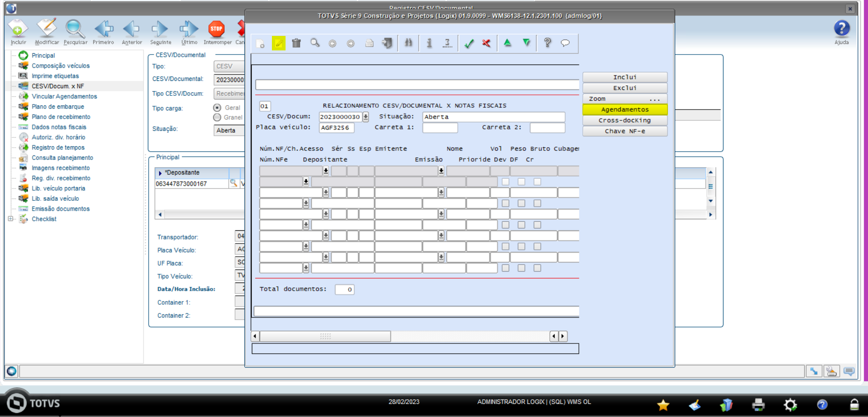Click the Chave NF-e button
This screenshot has width=868, height=417.
[625, 131]
